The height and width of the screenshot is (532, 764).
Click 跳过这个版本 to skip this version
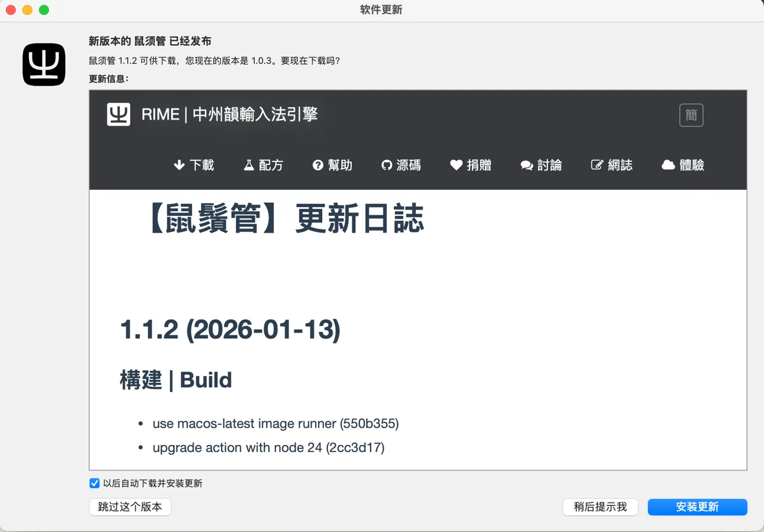[x=130, y=507]
